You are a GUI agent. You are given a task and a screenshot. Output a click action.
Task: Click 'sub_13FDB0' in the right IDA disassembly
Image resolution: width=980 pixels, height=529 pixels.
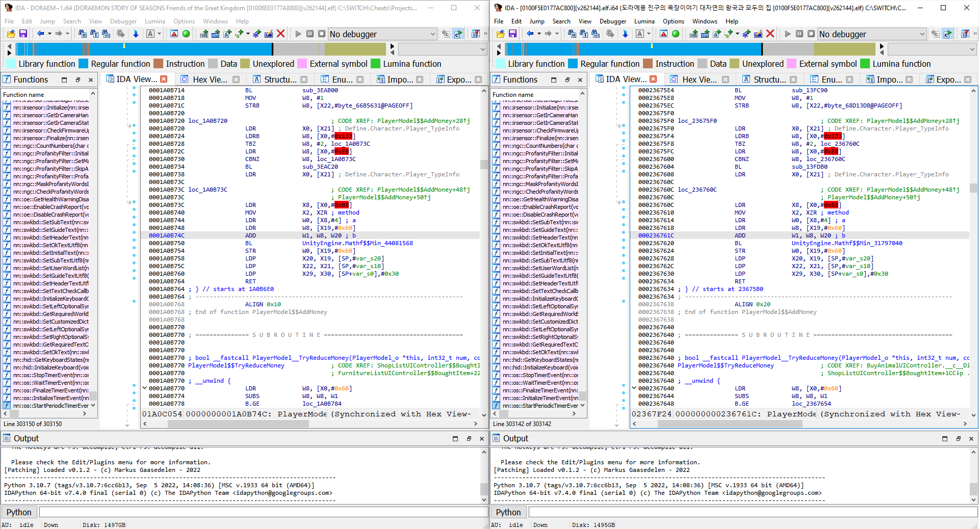pos(810,167)
